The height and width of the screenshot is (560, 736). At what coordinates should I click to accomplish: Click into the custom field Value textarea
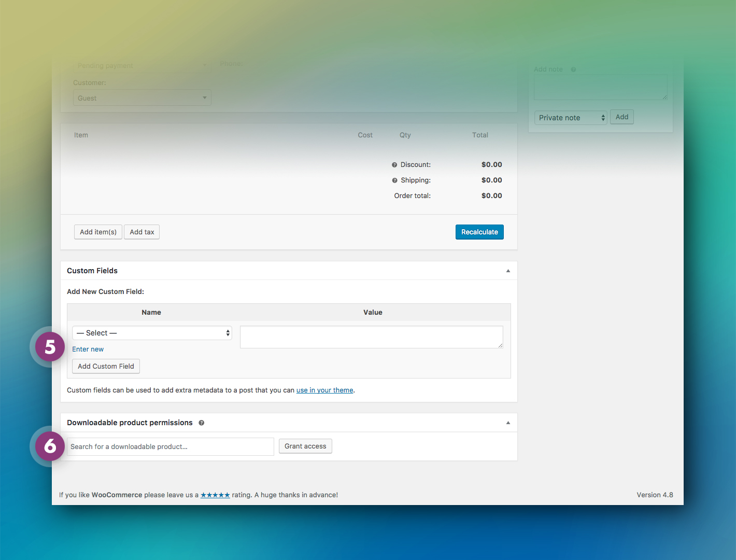point(371,337)
